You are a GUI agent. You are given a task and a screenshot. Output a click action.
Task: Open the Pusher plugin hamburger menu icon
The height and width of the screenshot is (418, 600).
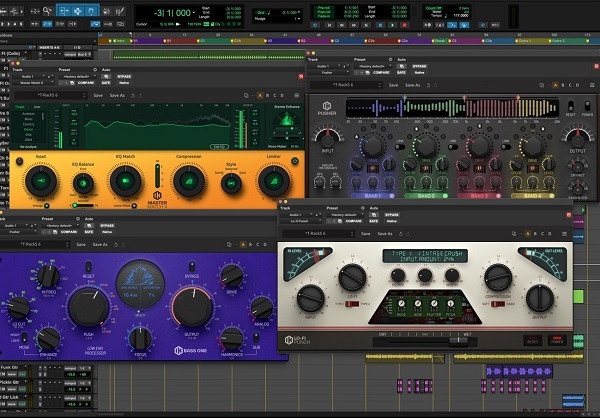(592, 85)
